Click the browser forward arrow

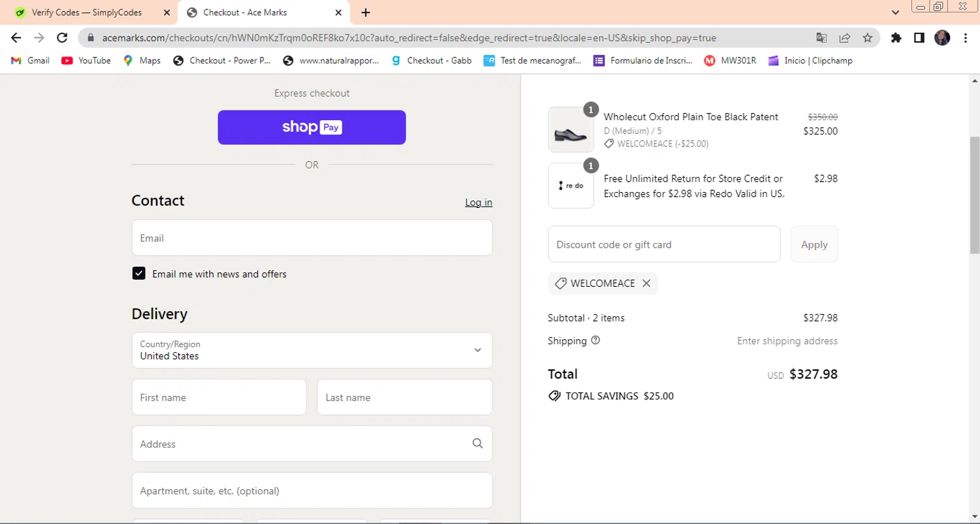point(39,38)
